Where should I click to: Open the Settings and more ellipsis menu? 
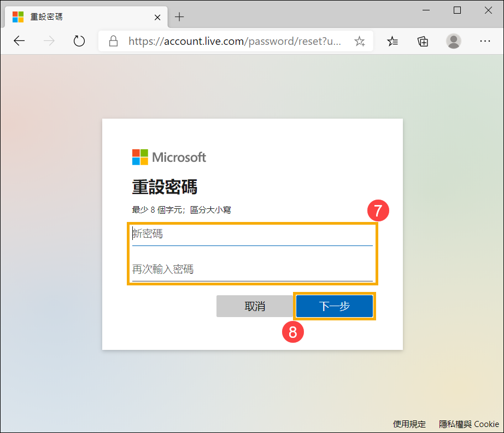click(x=485, y=41)
